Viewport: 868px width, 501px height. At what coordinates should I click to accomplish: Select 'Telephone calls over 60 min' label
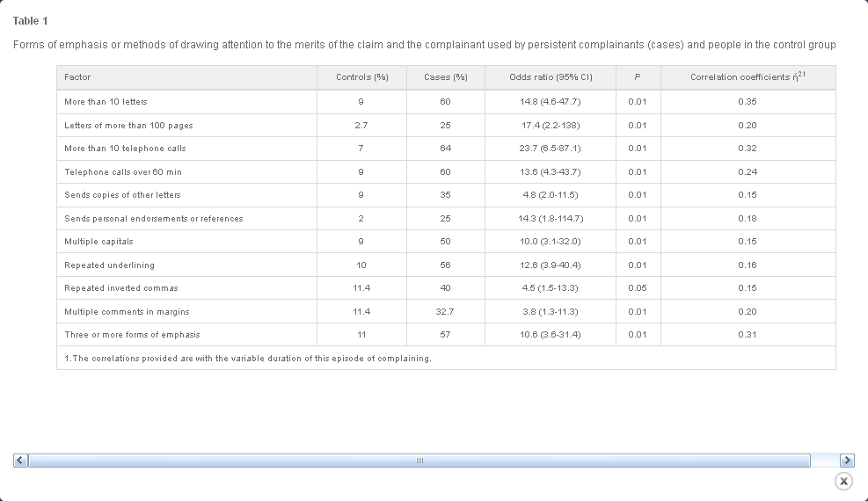(x=123, y=172)
